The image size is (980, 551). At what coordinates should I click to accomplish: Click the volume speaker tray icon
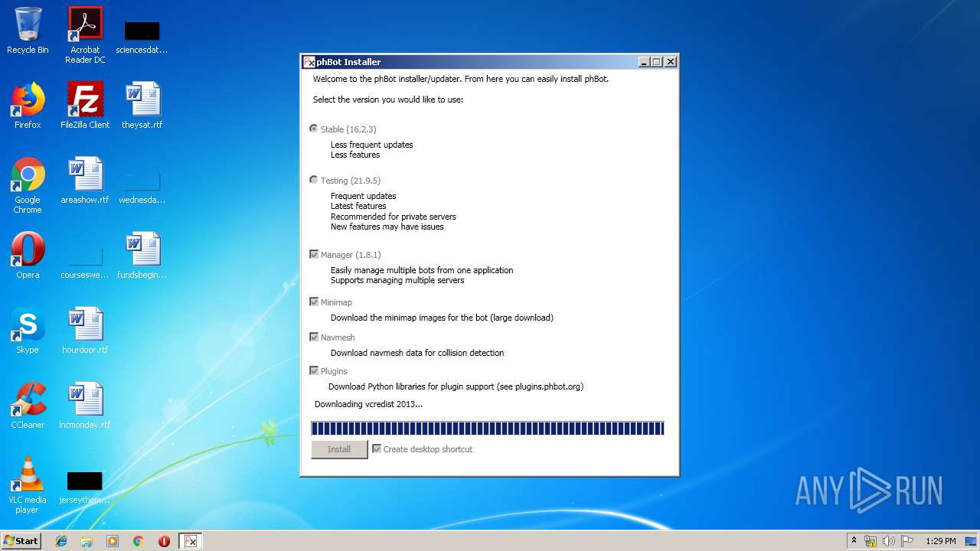pyautogui.click(x=889, y=541)
